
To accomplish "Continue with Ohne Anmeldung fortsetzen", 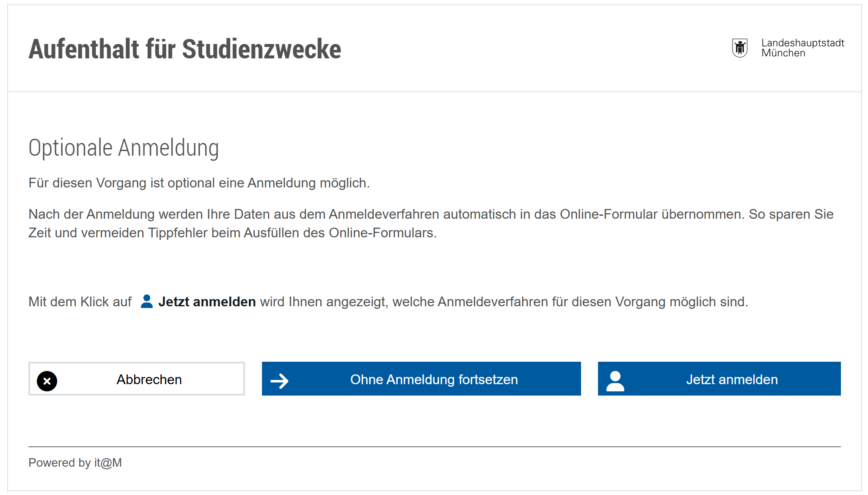I will point(422,379).
